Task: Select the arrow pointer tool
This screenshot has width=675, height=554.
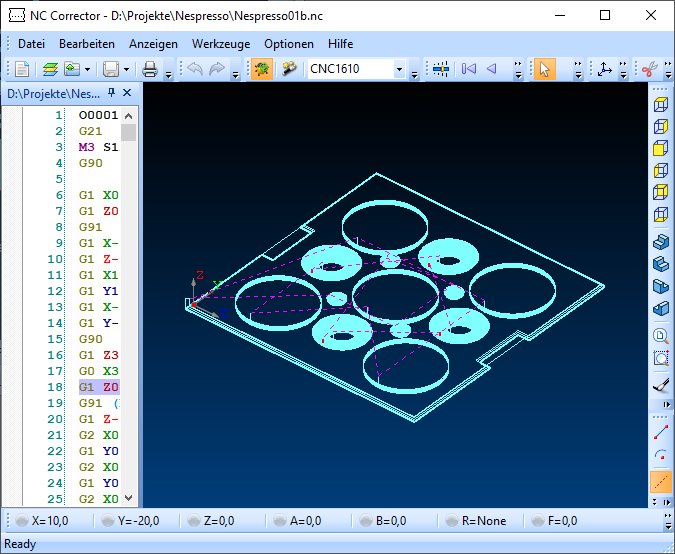Action: (545, 69)
